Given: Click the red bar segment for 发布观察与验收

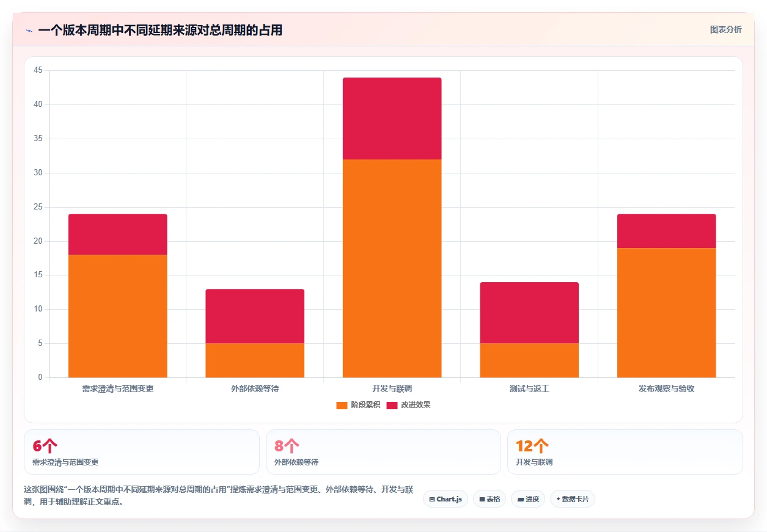Looking at the screenshot, I should point(667,231).
